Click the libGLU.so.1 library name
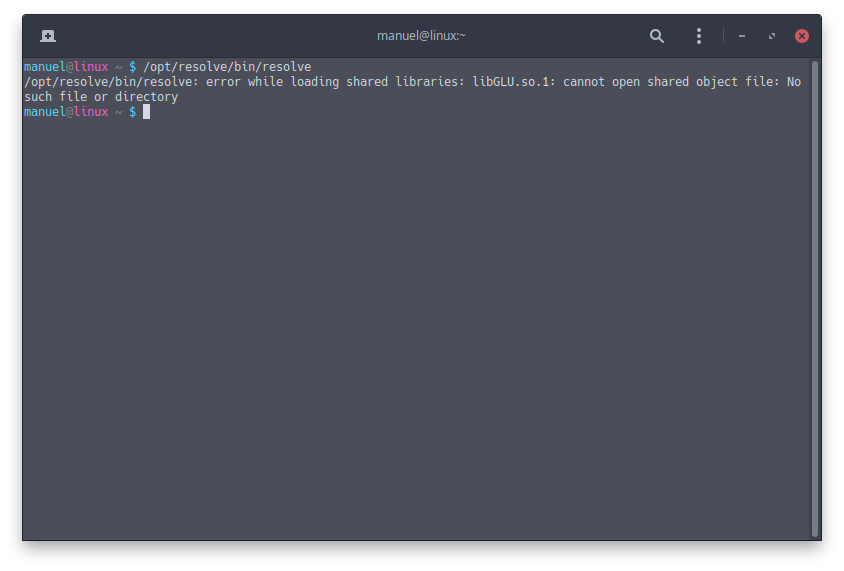Screen dimensions: 844x571 pos(511,82)
